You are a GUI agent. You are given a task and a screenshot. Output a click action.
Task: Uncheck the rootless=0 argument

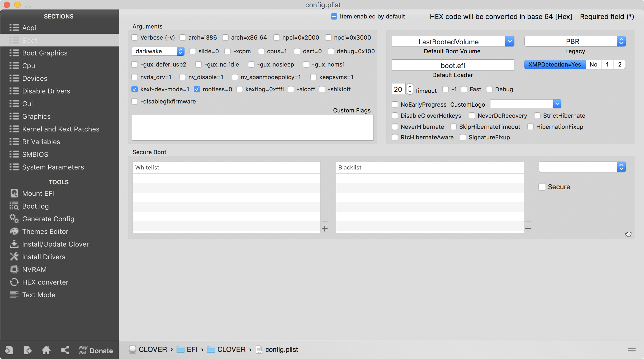pyautogui.click(x=197, y=89)
